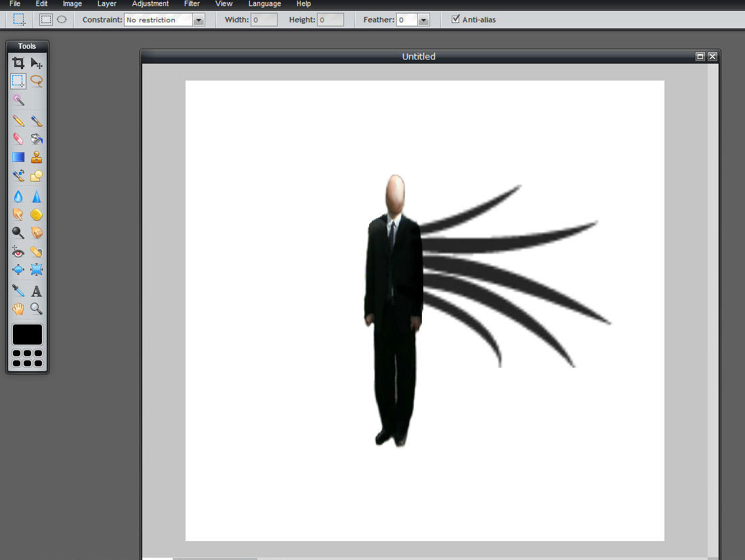
Task: Select the Magic Wand tool
Action: 18,100
